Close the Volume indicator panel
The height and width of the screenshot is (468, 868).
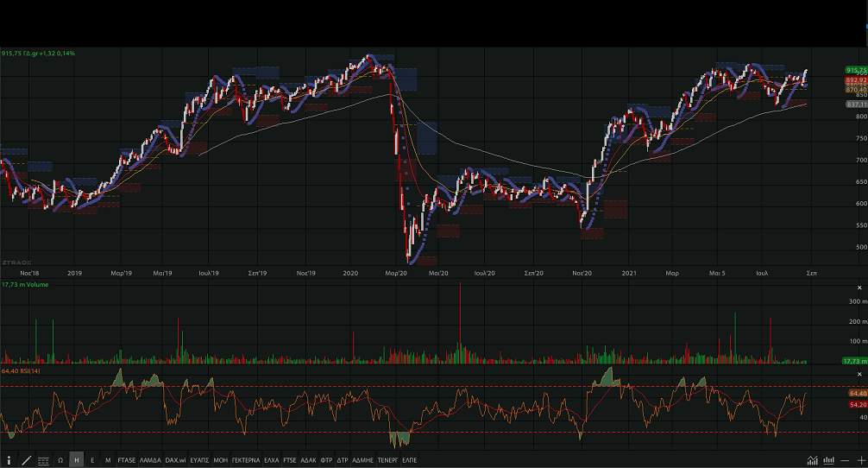(859, 287)
